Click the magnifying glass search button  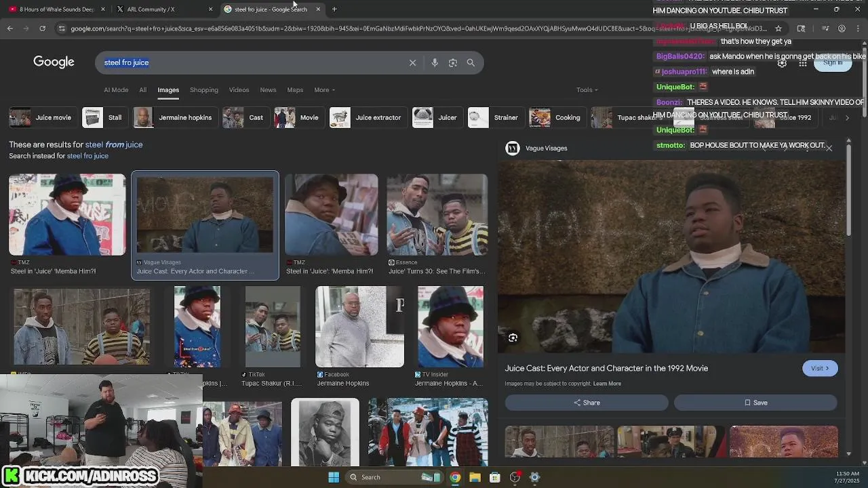pyautogui.click(x=471, y=62)
